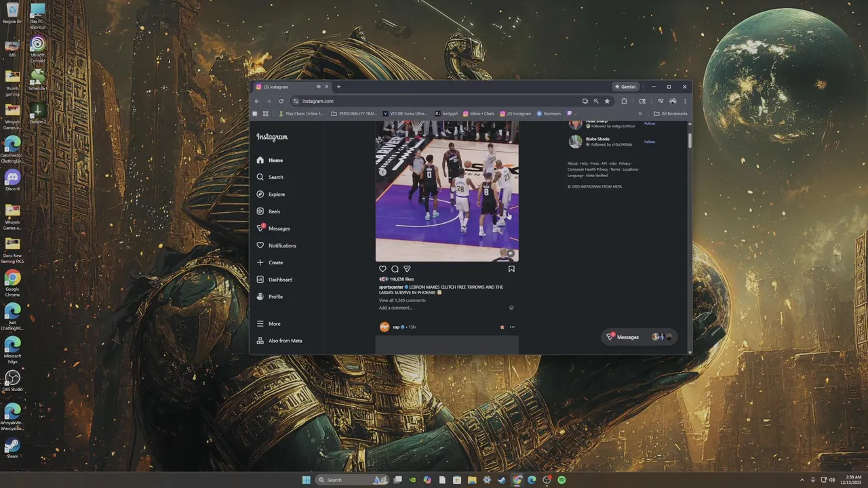Like the sportscenter post heart icon
The height and width of the screenshot is (488, 868).
pos(382,269)
